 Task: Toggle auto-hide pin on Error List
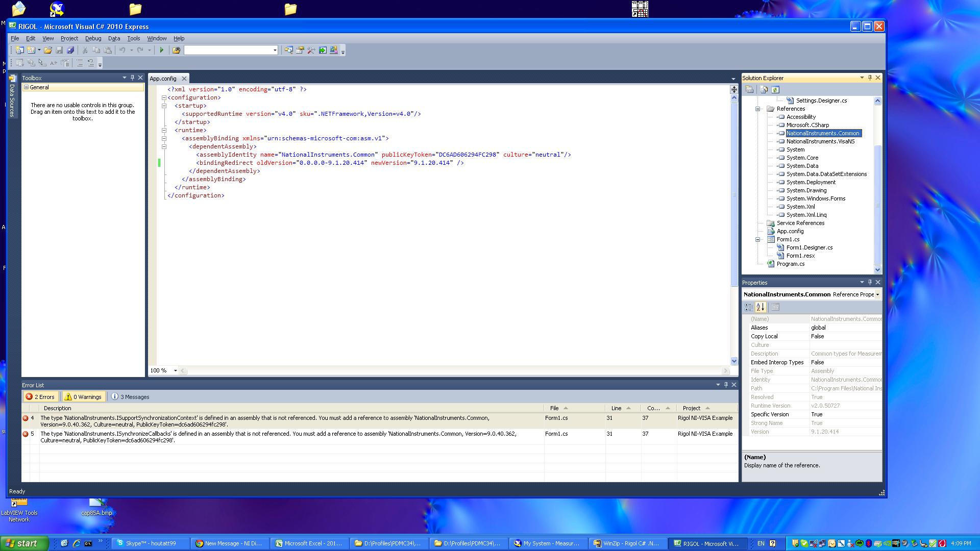[x=726, y=385]
